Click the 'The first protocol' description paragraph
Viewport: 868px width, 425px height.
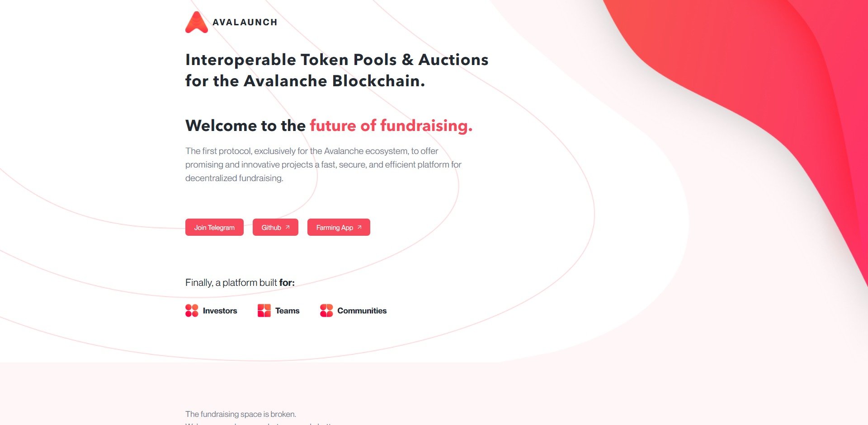click(323, 164)
